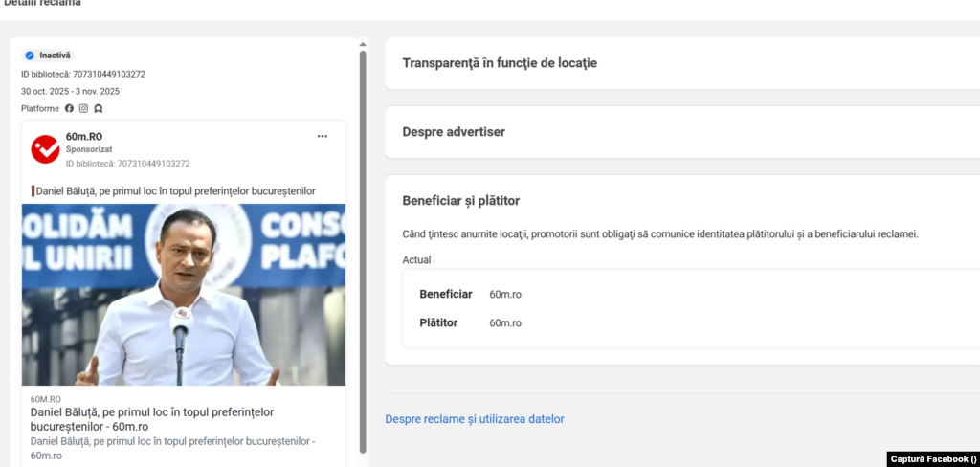Open the ad headline link below the photo
The height and width of the screenshot is (467, 980).
[152, 419]
